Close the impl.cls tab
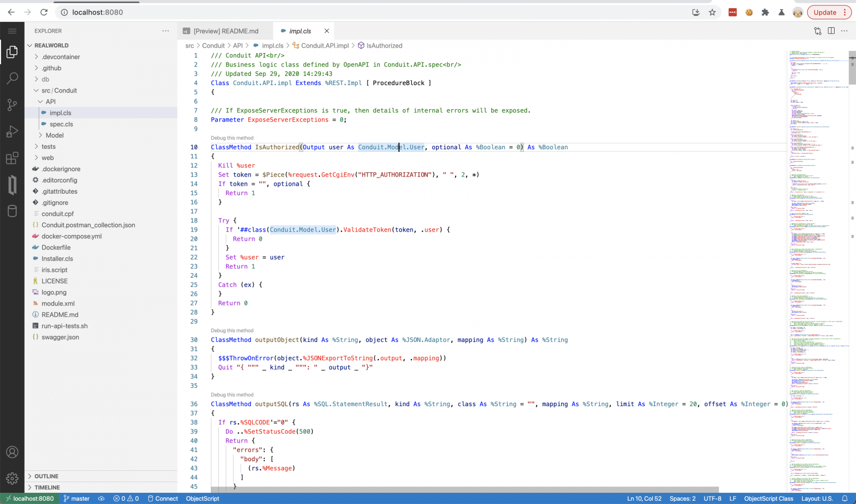Image resolution: width=856 pixels, height=504 pixels. click(x=326, y=31)
